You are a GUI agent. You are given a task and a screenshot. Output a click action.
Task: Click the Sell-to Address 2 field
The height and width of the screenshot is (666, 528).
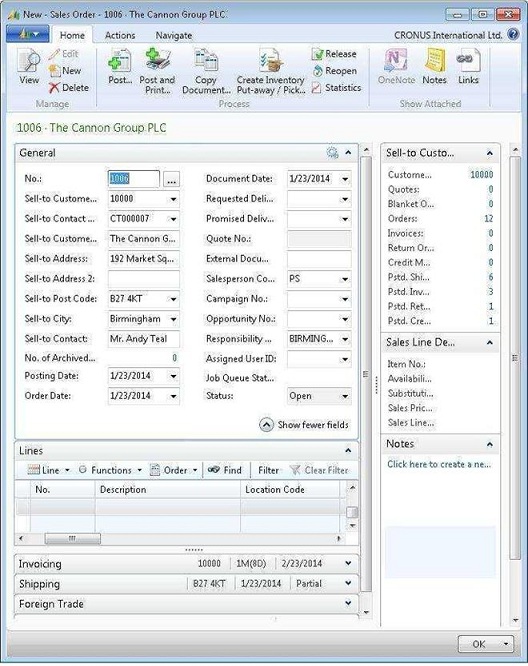click(144, 279)
